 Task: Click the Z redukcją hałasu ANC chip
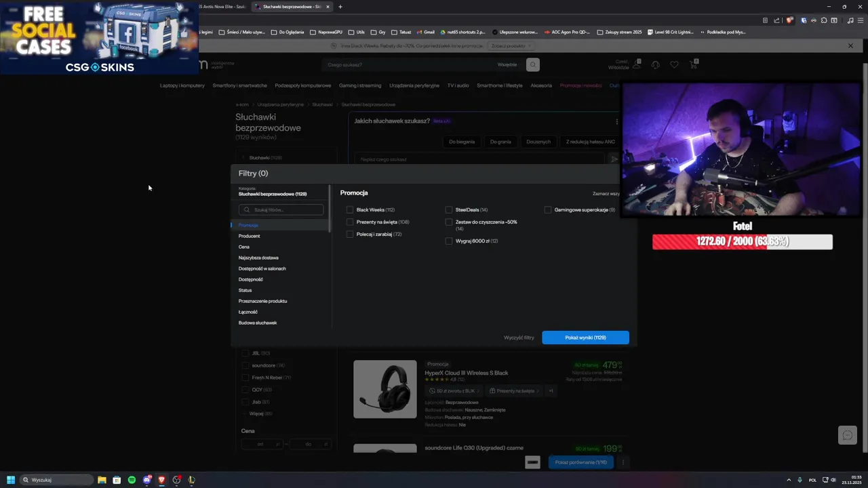pos(590,142)
